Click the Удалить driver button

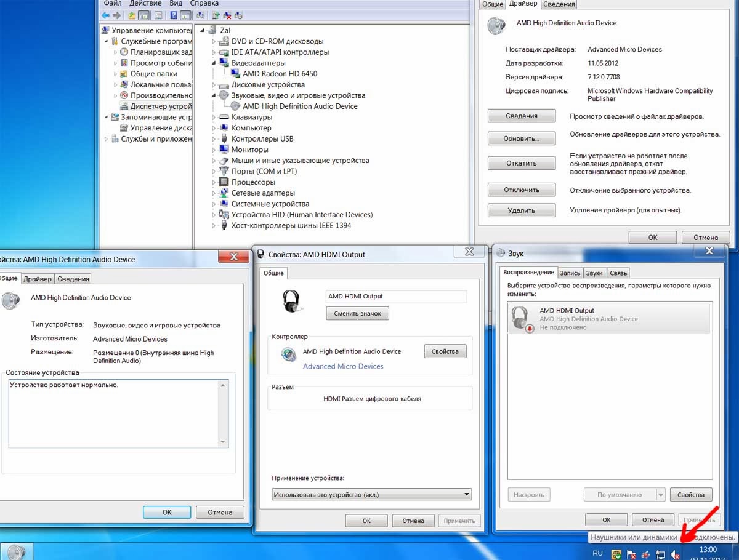pyautogui.click(x=522, y=210)
